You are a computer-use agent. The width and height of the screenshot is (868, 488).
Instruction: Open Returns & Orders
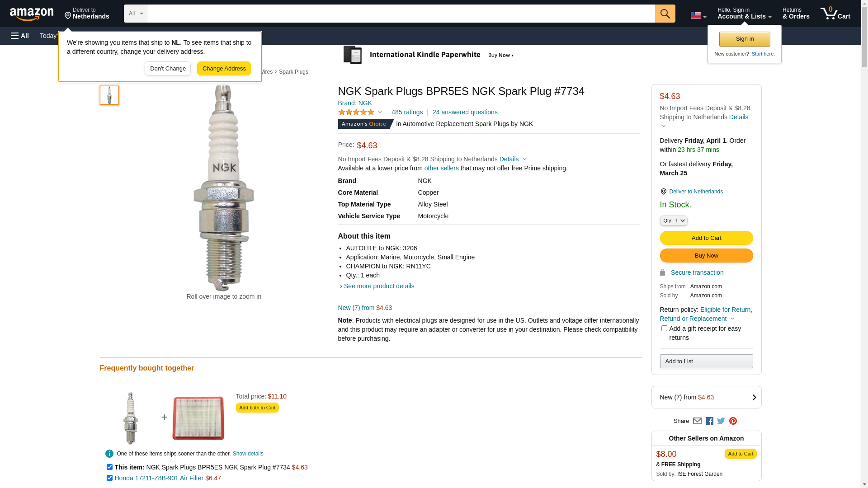[796, 14]
